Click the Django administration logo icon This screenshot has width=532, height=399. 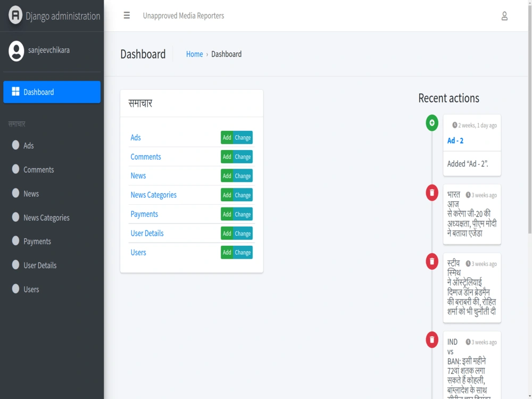tap(15, 15)
